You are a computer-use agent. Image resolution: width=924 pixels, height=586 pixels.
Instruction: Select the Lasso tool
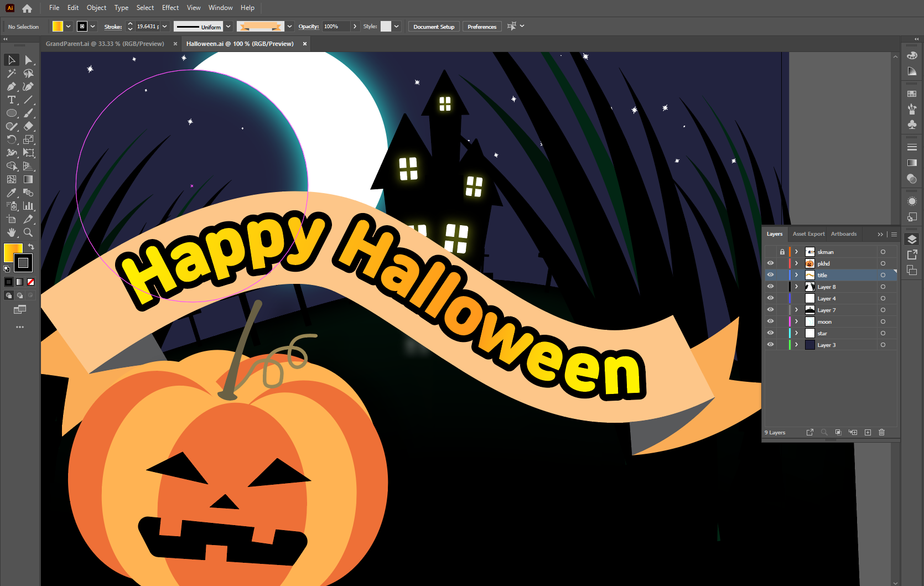[28, 73]
